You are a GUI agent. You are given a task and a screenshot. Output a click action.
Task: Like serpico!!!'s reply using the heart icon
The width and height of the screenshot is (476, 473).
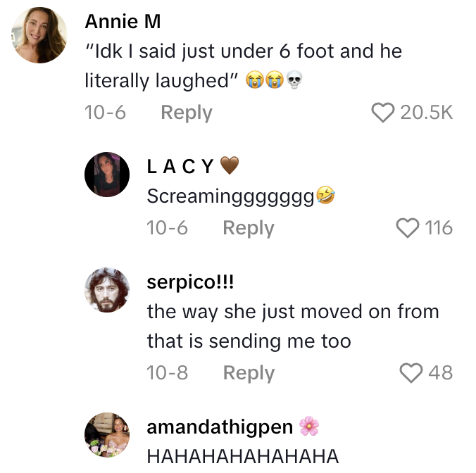[411, 373]
